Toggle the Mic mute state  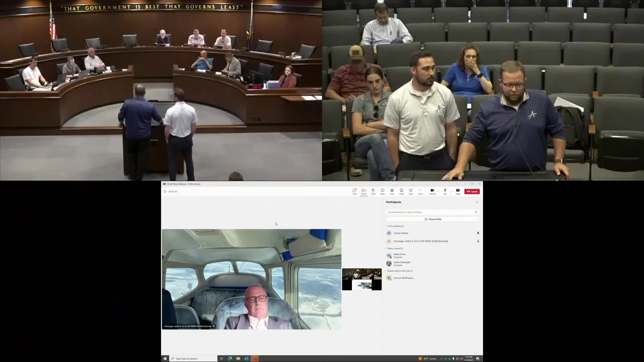445,191
